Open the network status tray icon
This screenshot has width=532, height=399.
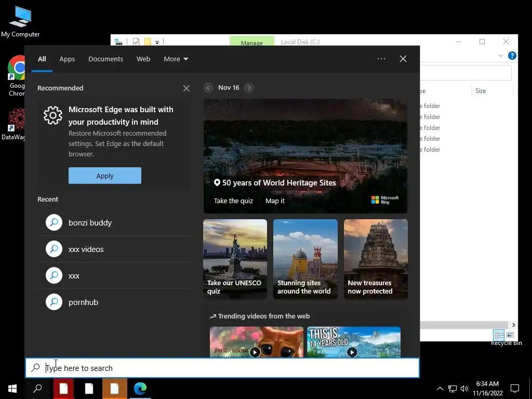[453, 389]
